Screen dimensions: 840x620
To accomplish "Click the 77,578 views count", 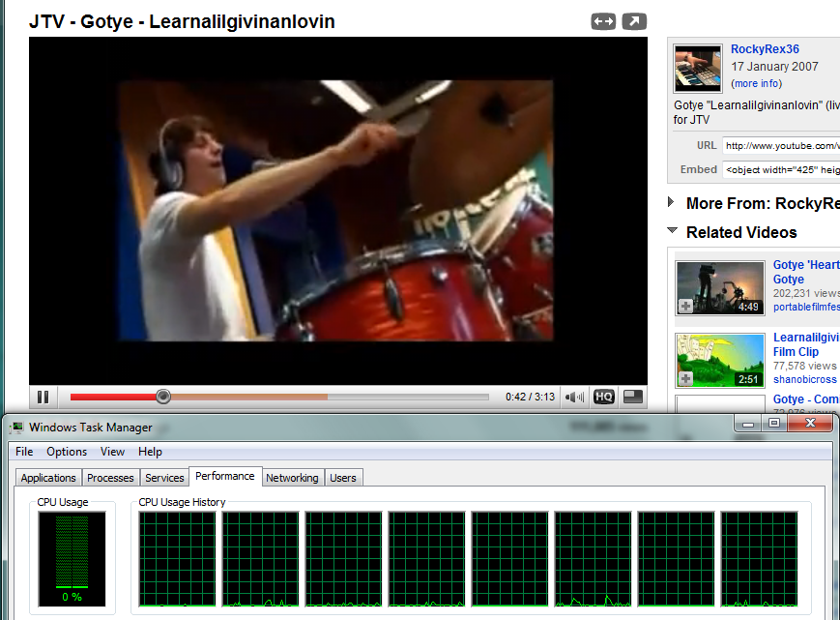I will (804, 366).
